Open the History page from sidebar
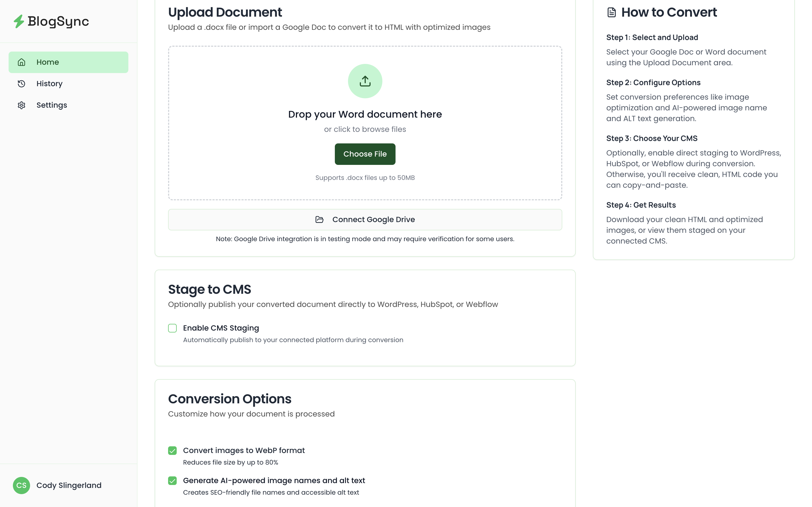This screenshot has height=507, width=812. point(49,84)
